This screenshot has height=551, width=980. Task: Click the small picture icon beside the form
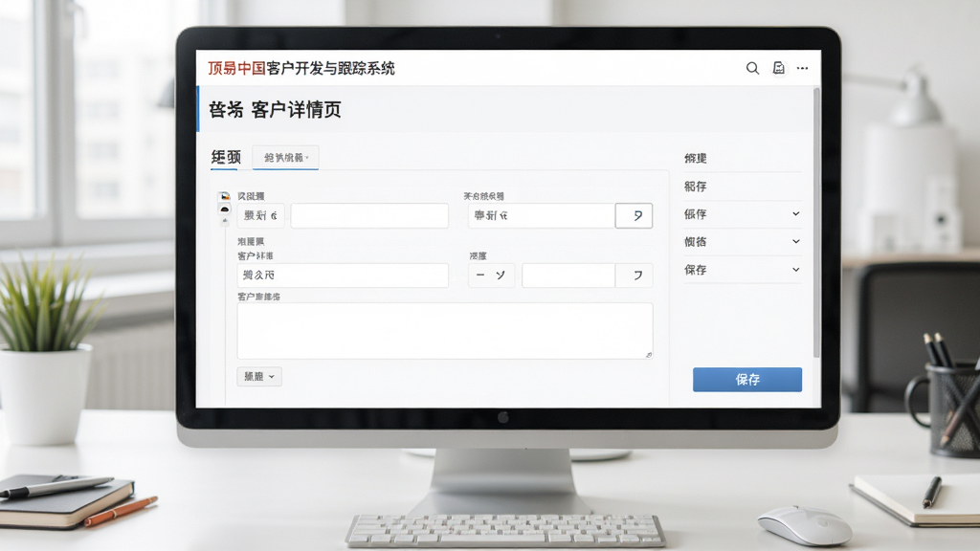(x=225, y=196)
